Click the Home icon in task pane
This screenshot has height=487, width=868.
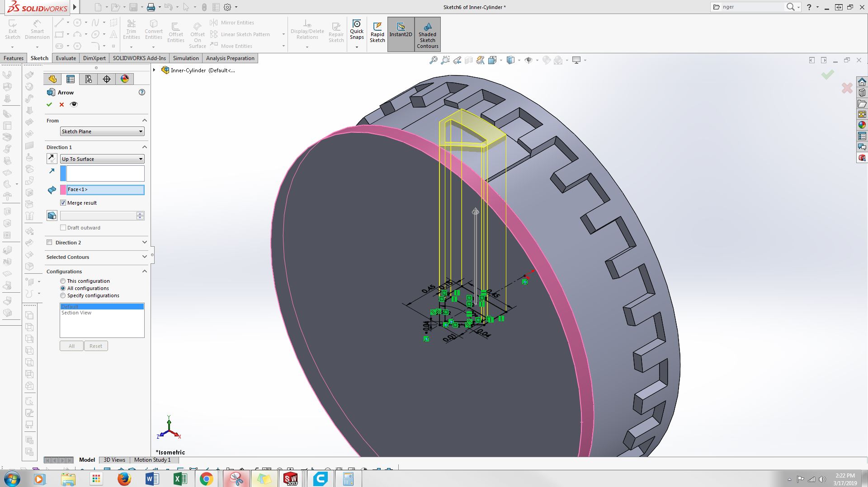862,82
